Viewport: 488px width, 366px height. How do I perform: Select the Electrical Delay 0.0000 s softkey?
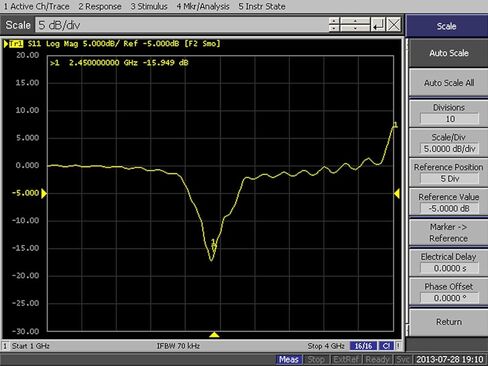[449, 262]
